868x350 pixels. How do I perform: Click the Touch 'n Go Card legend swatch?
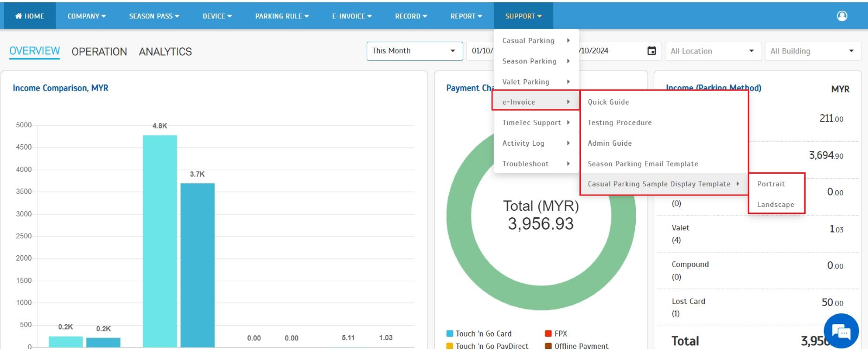point(450,334)
